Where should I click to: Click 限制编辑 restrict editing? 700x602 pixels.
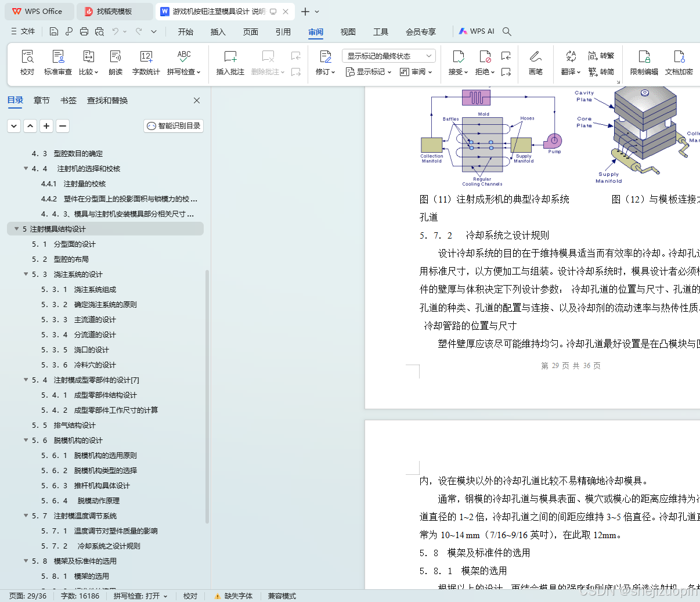[644, 62]
